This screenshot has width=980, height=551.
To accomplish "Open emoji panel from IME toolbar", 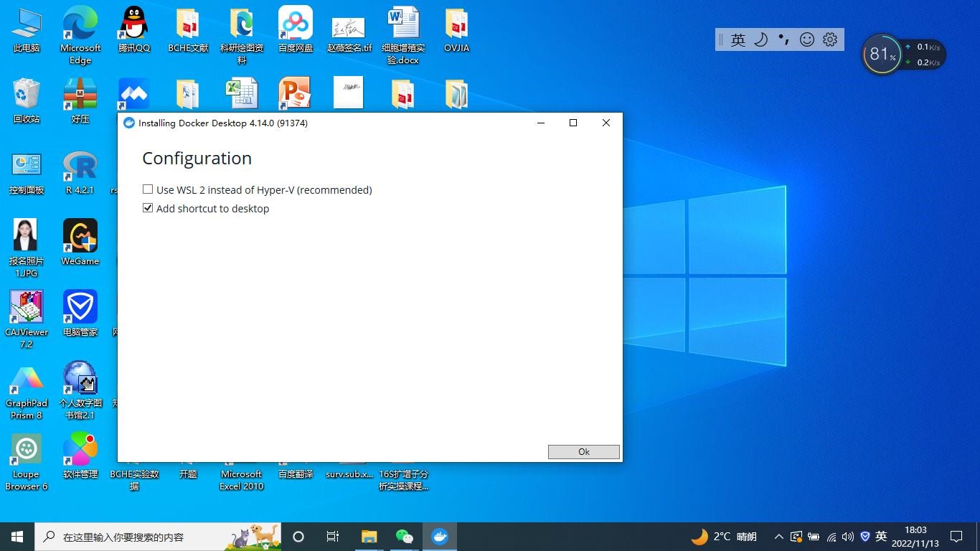I will [807, 40].
